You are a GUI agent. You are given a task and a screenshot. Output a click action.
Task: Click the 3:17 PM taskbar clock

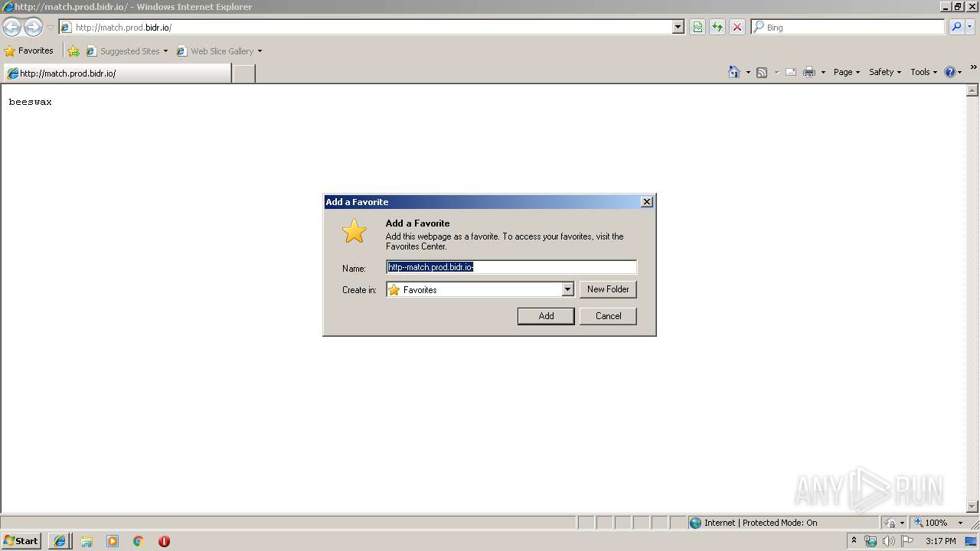[x=940, y=541]
